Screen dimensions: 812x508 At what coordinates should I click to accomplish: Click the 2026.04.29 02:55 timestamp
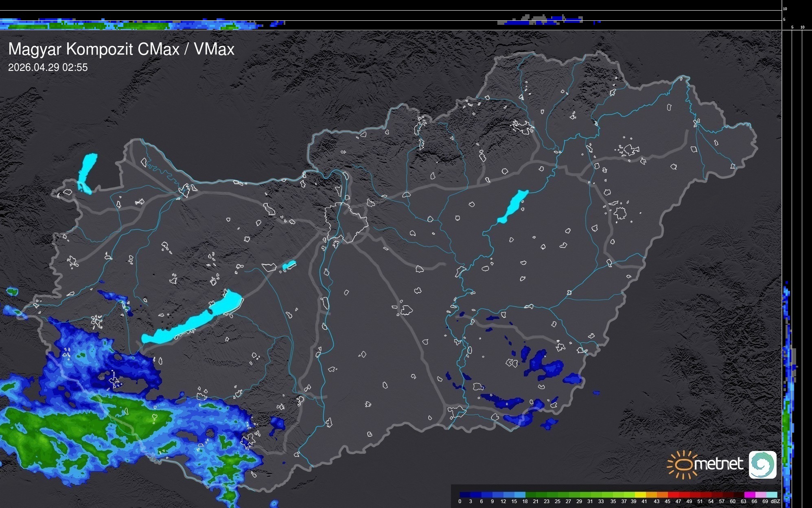(x=48, y=68)
